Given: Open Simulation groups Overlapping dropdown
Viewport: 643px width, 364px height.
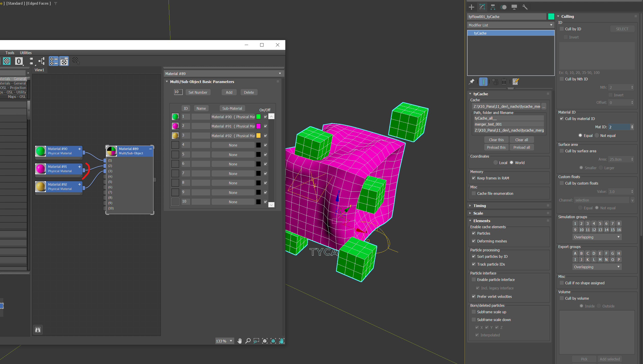Looking at the screenshot, I should point(597,237).
